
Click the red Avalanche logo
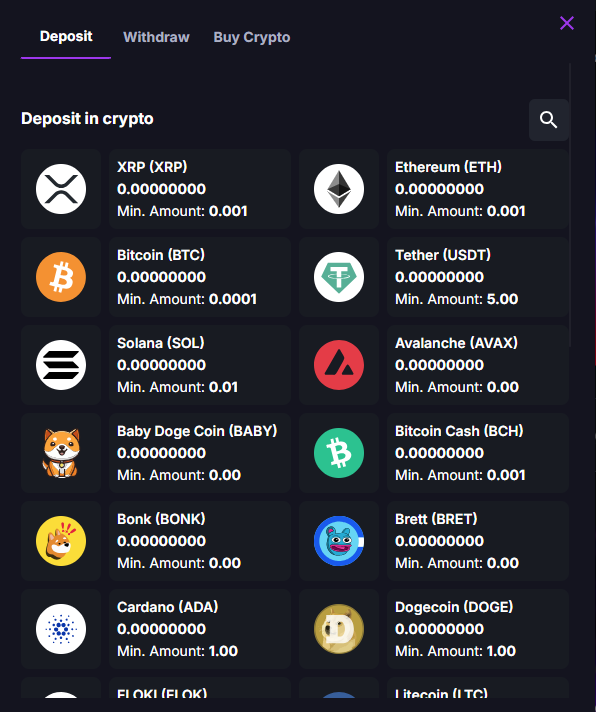point(339,365)
